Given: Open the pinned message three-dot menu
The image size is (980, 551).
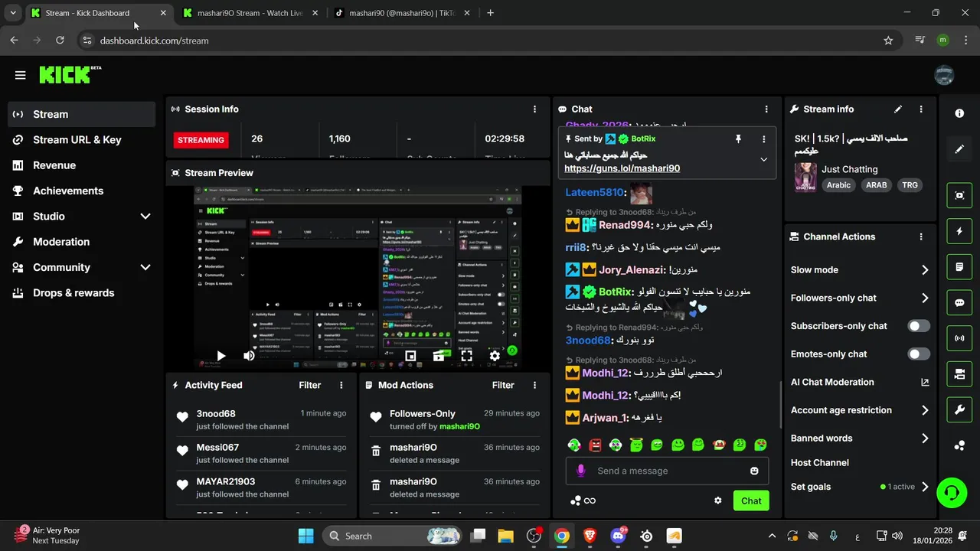Looking at the screenshot, I should click(x=763, y=139).
